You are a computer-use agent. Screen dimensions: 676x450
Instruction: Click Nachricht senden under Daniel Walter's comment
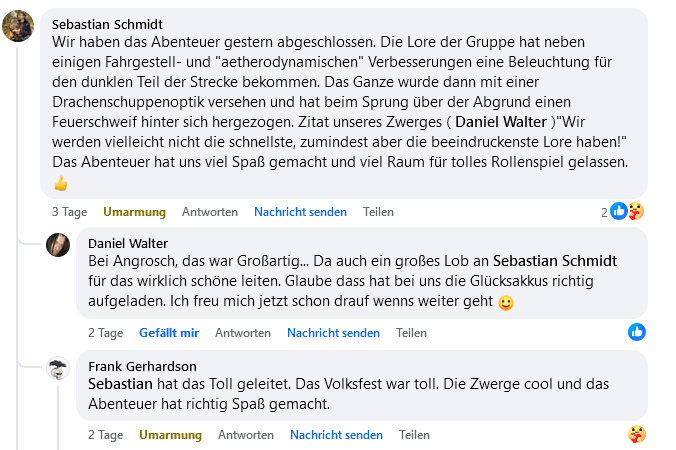pyautogui.click(x=333, y=333)
